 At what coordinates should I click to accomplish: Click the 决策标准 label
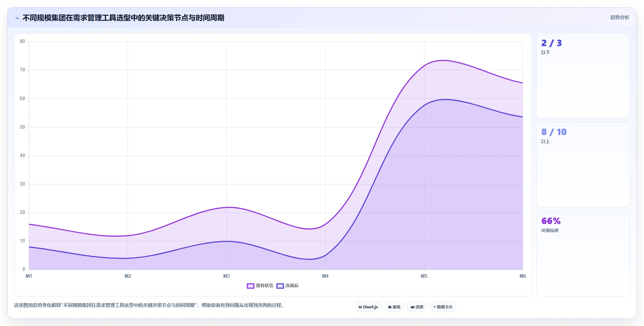[x=550, y=231]
